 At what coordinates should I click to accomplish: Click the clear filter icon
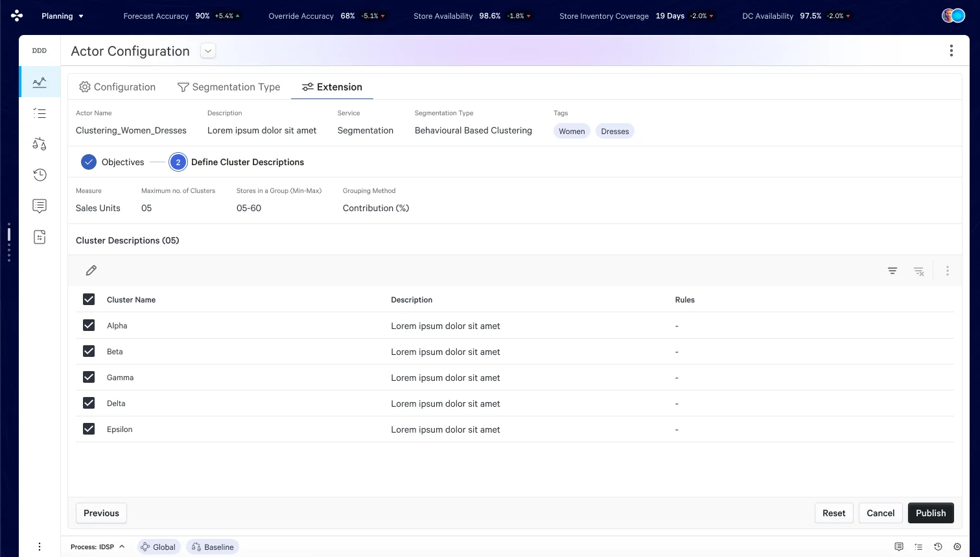pos(919,271)
